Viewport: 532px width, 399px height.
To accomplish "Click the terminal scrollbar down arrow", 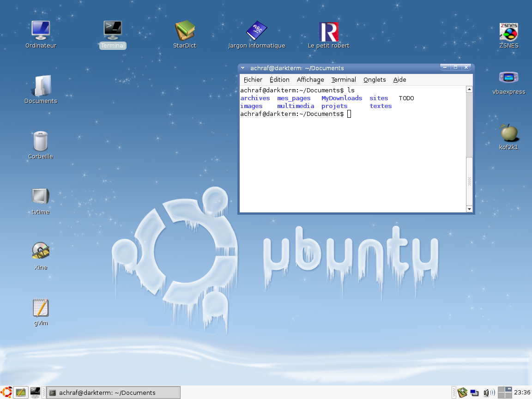I will [469, 209].
